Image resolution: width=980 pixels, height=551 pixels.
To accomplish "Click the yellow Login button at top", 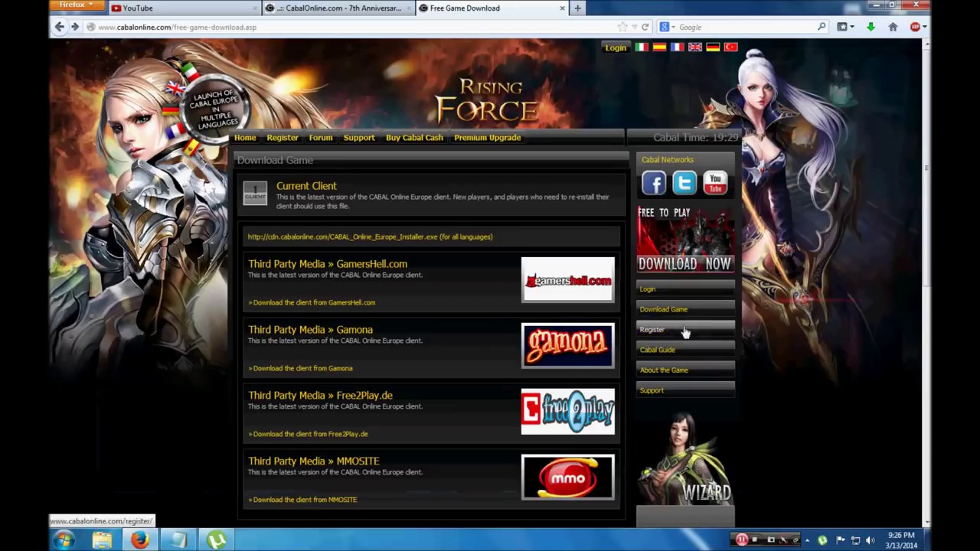I will click(x=616, y=47).
